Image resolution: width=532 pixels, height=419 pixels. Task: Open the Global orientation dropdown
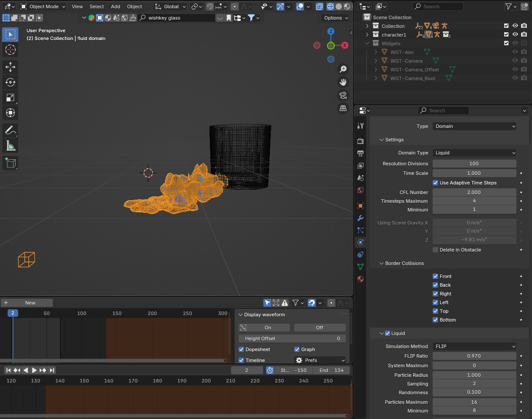tap(171, 7)
